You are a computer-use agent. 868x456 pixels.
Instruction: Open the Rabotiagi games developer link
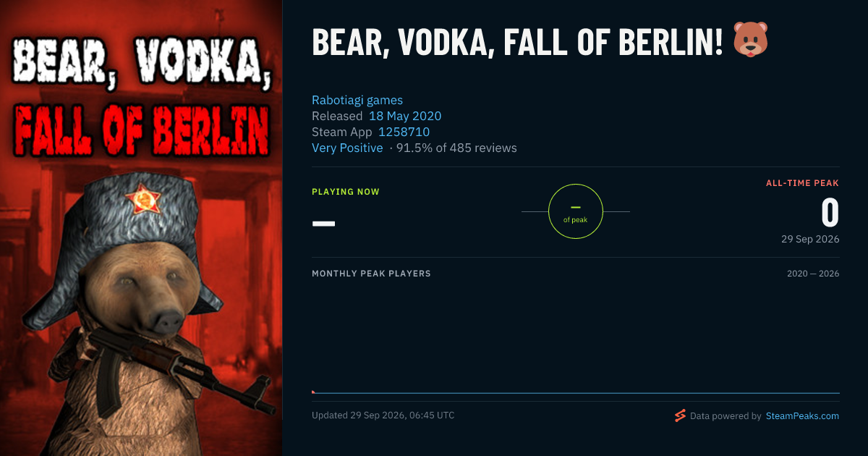coord(357,100)
